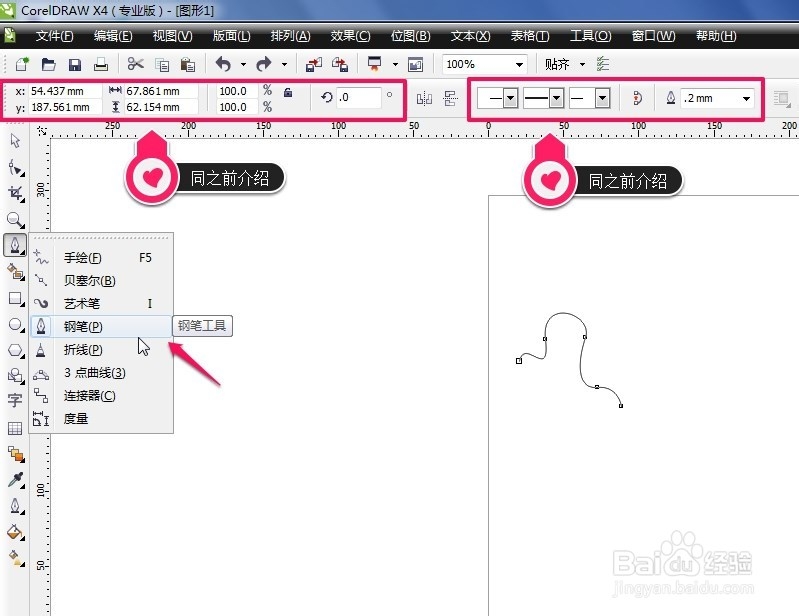This screenshot has width=799, height=616.
Task: Choose 度量 from the flyout
Action: click(101, 419)
